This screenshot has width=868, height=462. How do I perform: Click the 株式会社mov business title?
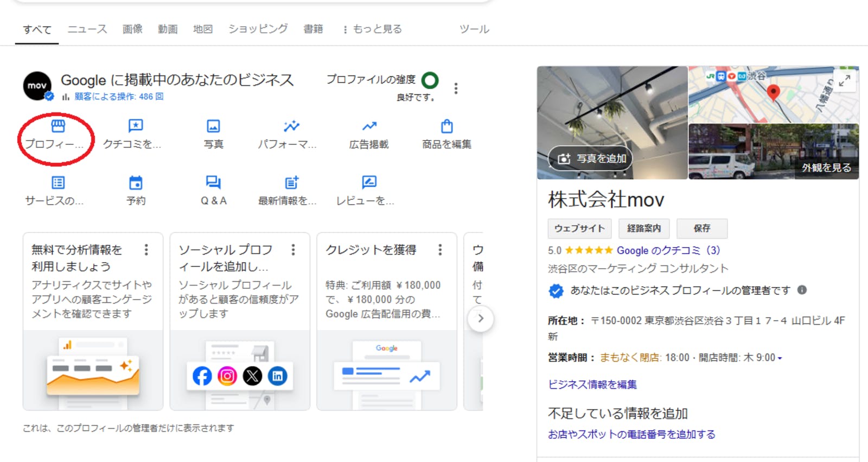pyautogui.click(x=606, y=200)
